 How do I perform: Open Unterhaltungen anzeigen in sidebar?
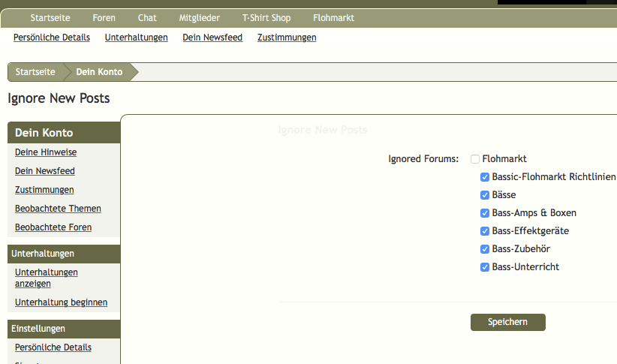pyautogui.click(x=47, y=278)
